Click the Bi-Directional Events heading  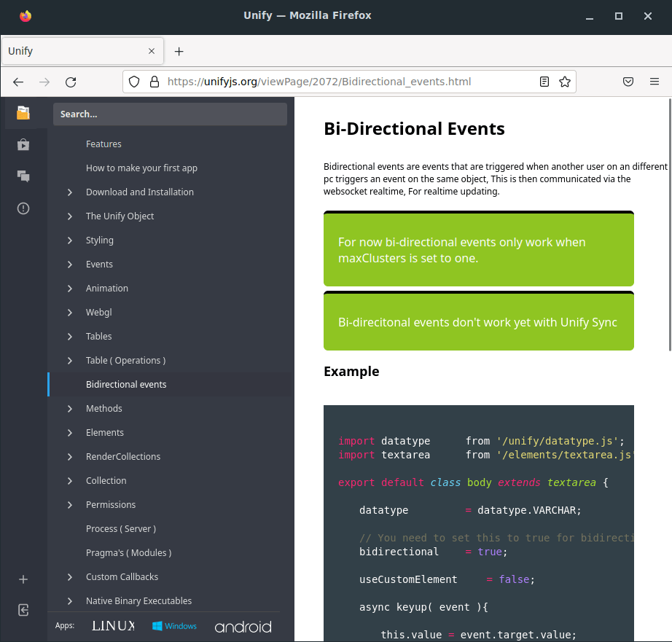click(414, 128)
